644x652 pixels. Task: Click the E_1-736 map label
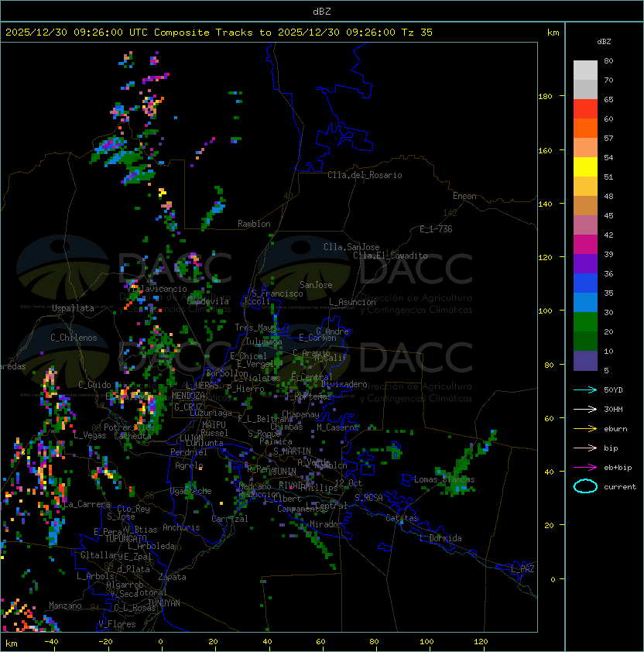click(x=436, y=229)
